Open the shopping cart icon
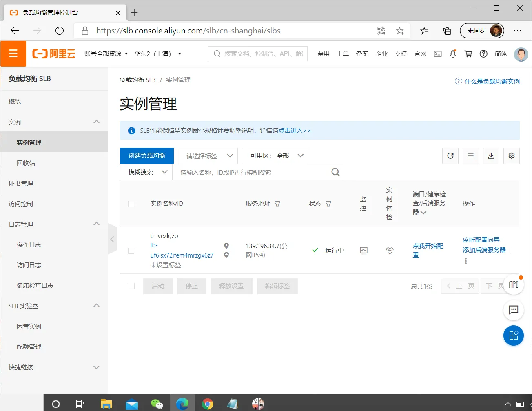 (x=468, y=53)
